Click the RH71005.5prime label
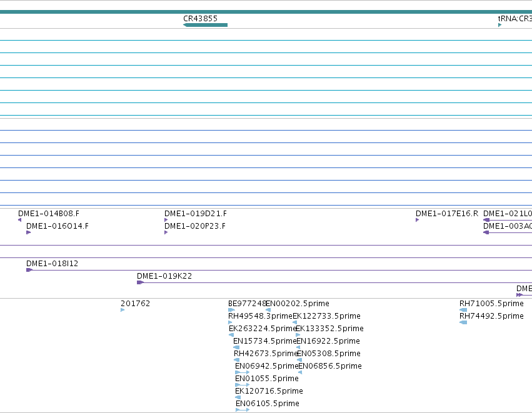This screenshot has width=532, height=413. [x=491, y=304]
